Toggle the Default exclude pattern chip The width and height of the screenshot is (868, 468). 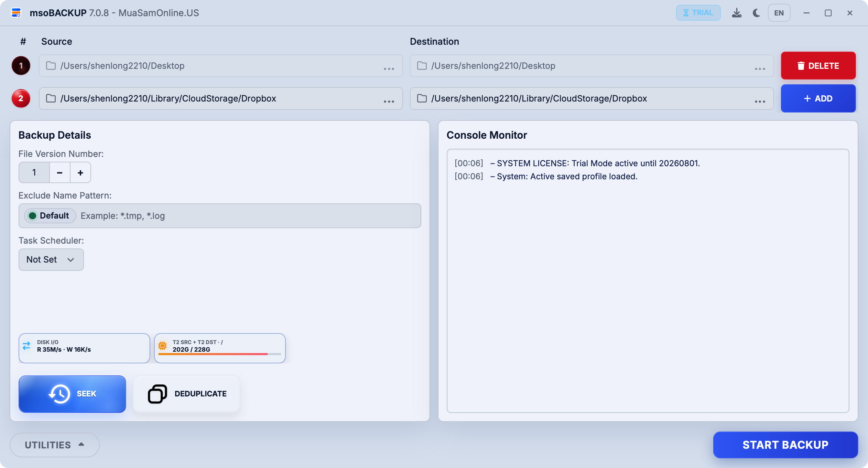[x=50, y=216]
